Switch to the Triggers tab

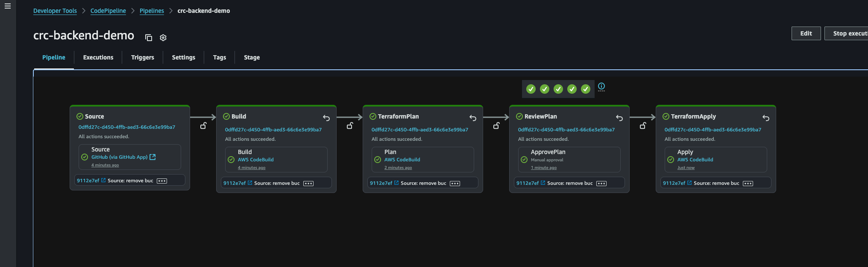(142, 57)
